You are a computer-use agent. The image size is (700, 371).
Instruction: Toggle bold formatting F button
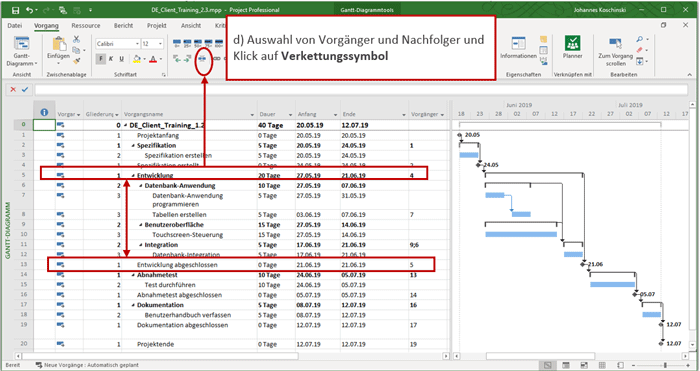[x=101, y=59]
